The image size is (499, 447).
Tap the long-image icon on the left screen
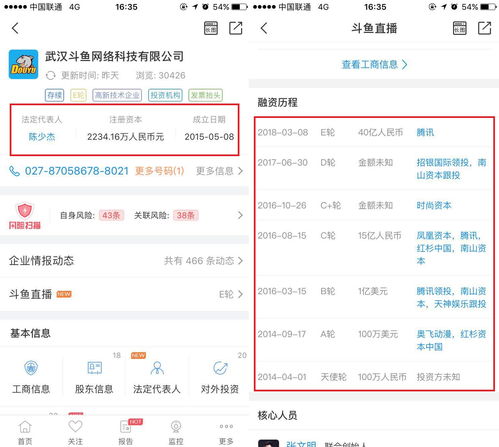pos(211,28)
